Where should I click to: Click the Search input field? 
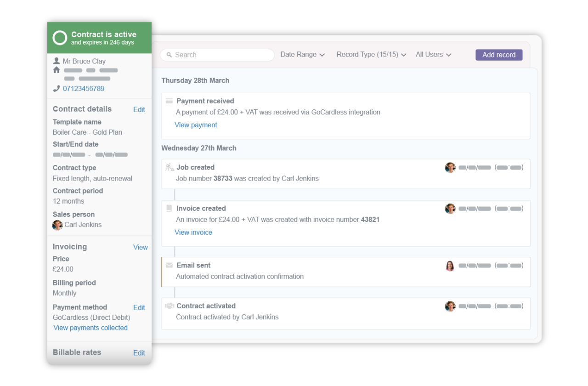216,55
